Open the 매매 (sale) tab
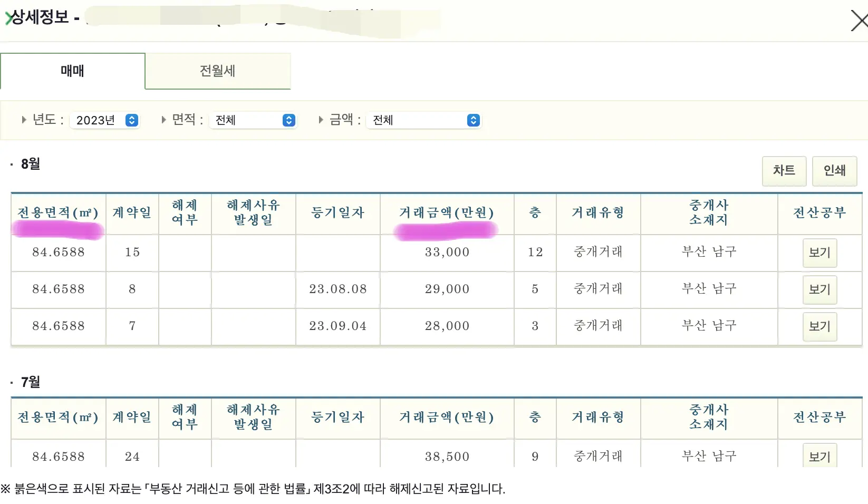The height and width of the screenshot is (504, 868). point(72,71)
